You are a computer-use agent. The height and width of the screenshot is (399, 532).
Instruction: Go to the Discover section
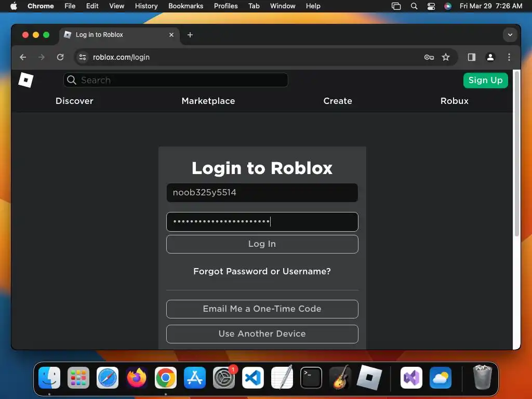74,101
